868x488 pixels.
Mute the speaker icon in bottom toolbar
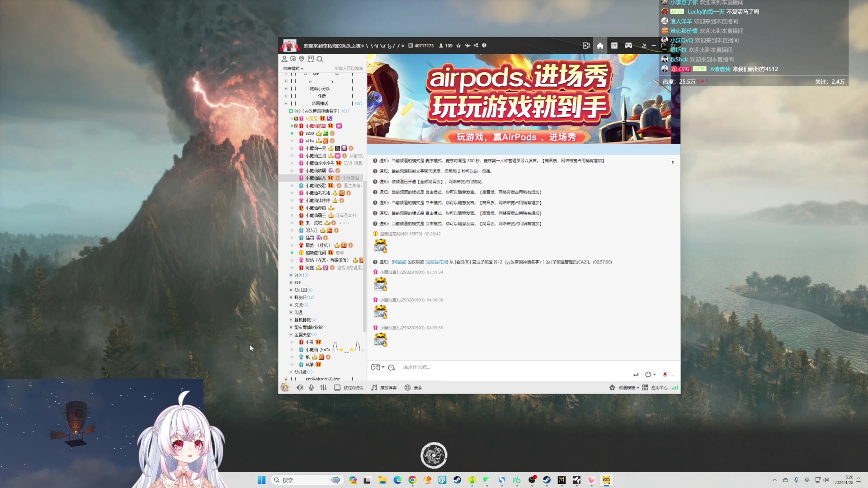coord(300,387)
